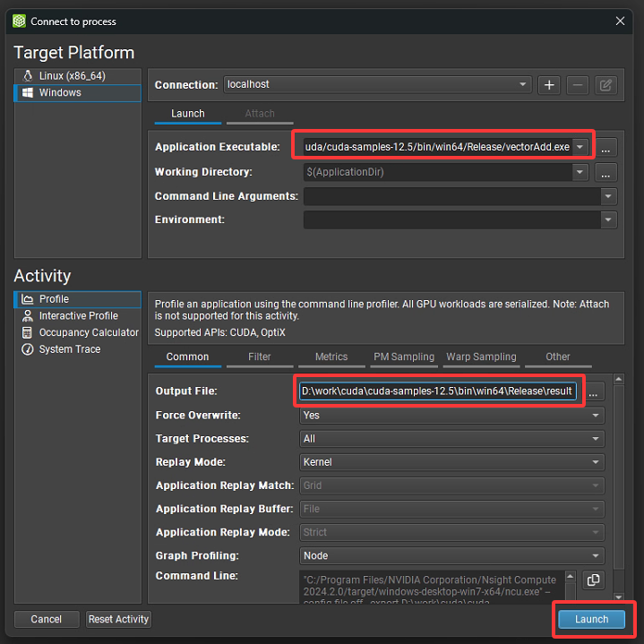The height and width of the screenshot is (644, 644).
Task: Click the add connection plus icon
Action: coord(549,85)
